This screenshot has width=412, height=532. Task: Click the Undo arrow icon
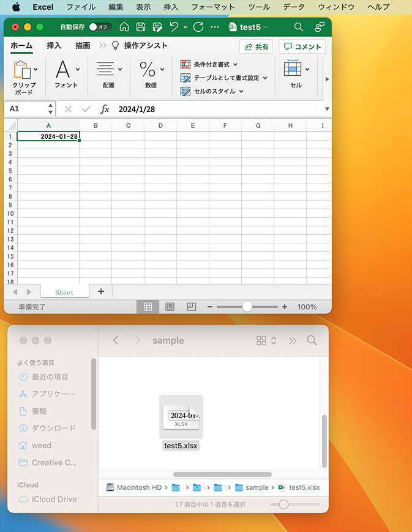pos(174,27)
